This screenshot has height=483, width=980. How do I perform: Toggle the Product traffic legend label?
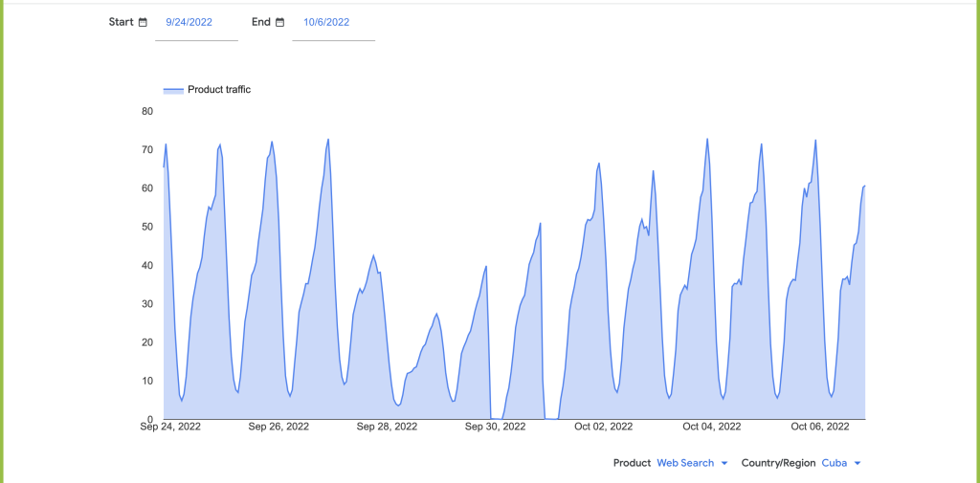pyautogui.click(x=219, y=90)
